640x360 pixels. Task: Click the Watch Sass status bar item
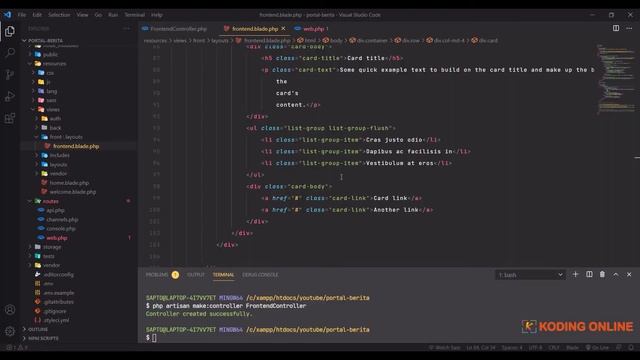coord(444,347)
